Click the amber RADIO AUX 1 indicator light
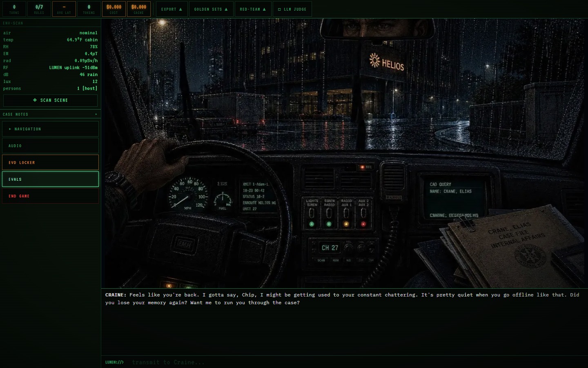 [346, 224]
